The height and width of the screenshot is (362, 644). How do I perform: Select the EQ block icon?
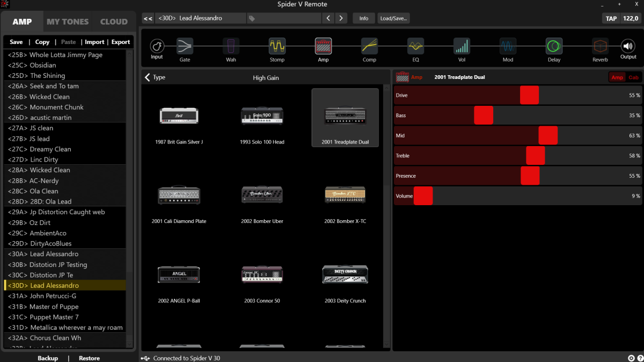click(x=415, y=46)
